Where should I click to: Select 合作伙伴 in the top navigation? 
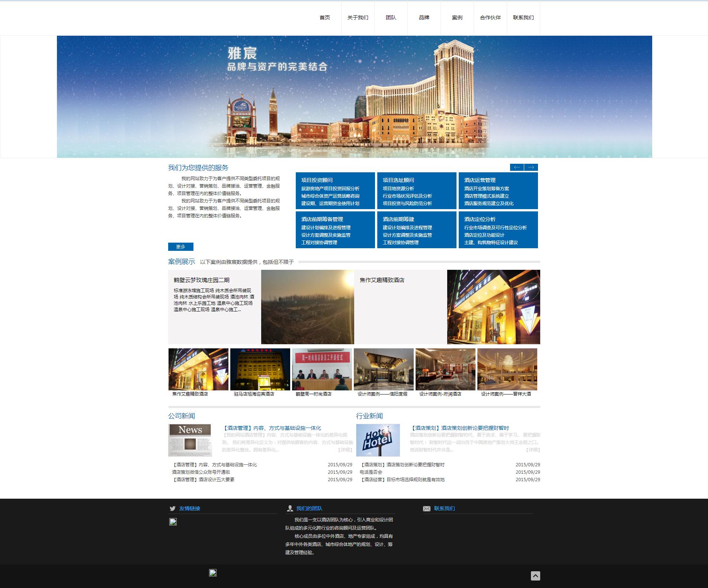click(x=490, y=17)
